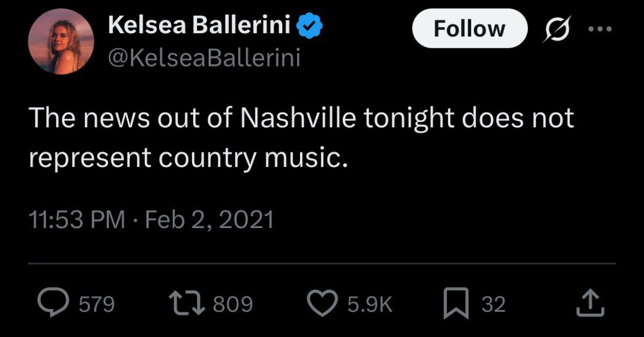
Task: Click the 579 replies count
Action: (x=97, y=304)
